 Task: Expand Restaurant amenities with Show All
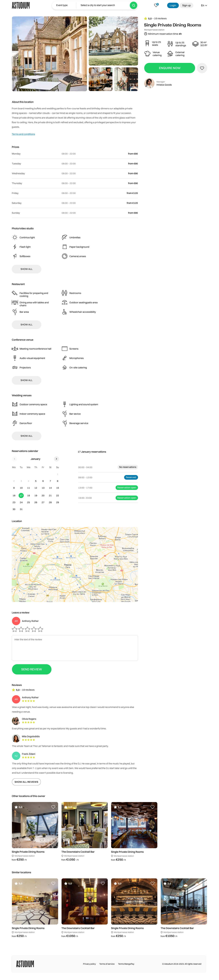tap(26, 325)
